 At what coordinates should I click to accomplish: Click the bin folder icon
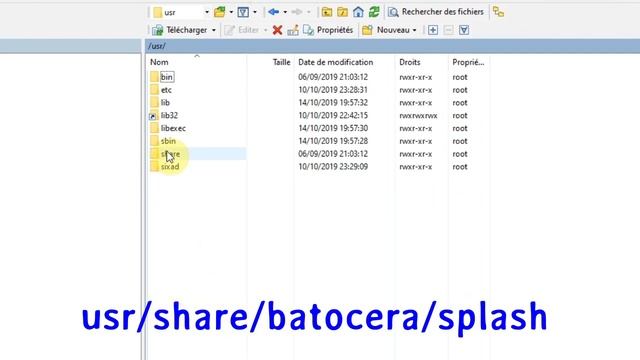[x=154, y=77]
